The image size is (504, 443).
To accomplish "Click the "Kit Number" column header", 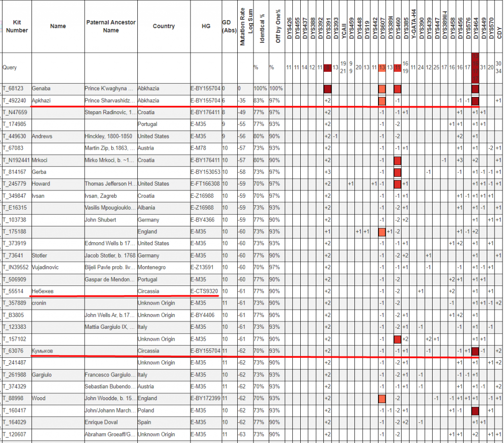I will pyautogui.click(x=17, y=26).
